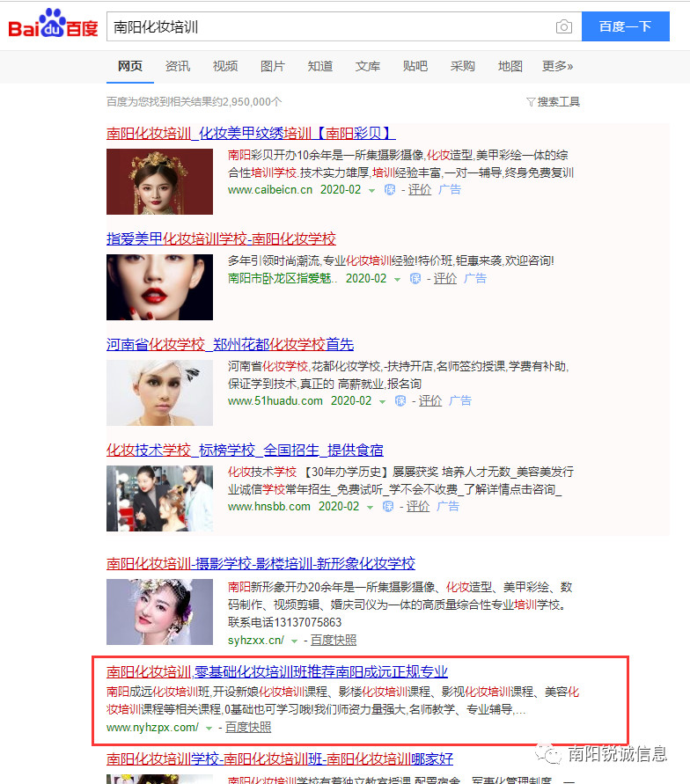Click the camera image search icon
Screen dimensions: 690x784
coord(564,27)
